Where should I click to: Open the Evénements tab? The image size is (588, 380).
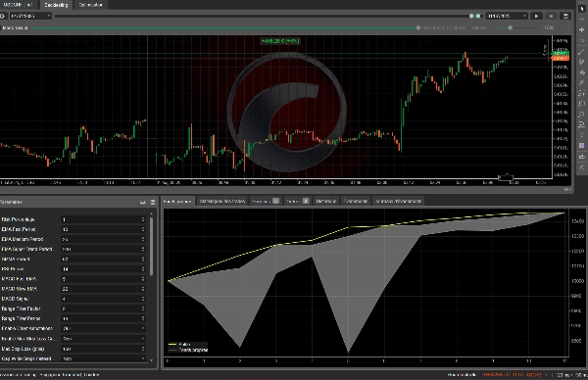355,201
